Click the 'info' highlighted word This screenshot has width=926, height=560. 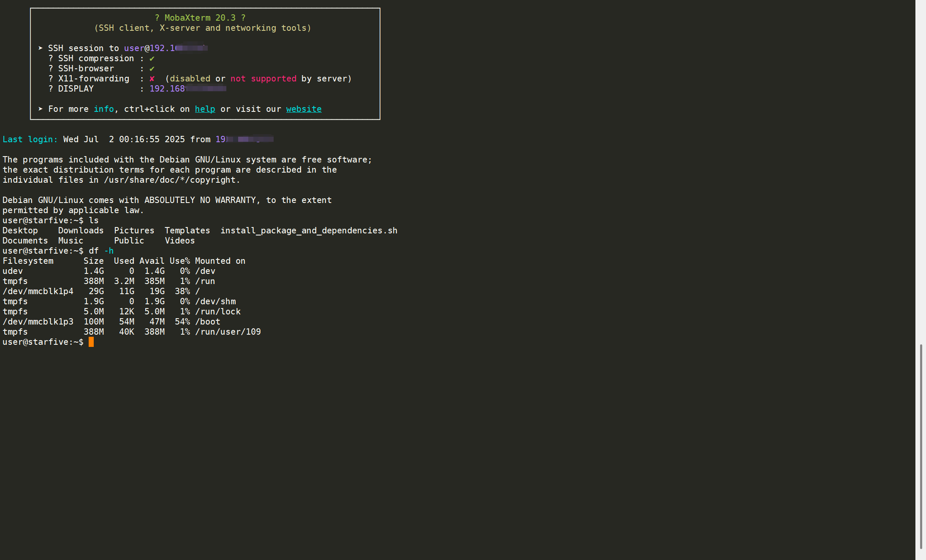tap(104, 109)
